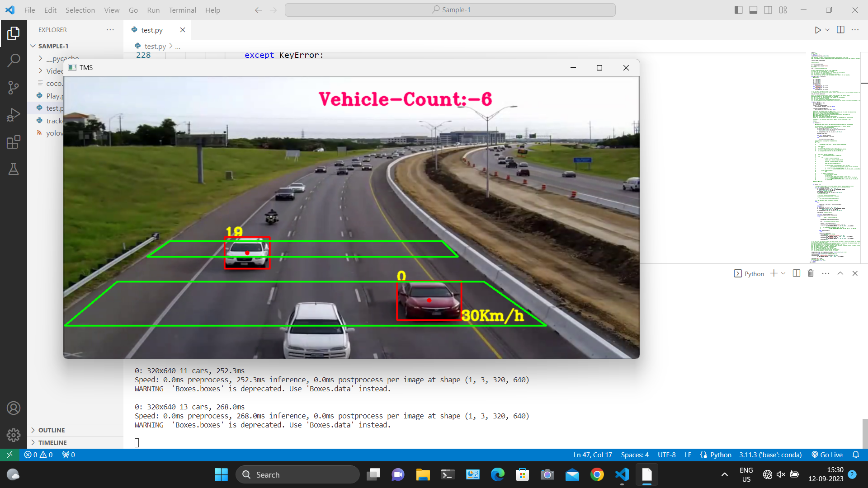The width and height of the screenshot is (868, 488).
Task: Select the test.py editor tab
Action: pos(152,30)
